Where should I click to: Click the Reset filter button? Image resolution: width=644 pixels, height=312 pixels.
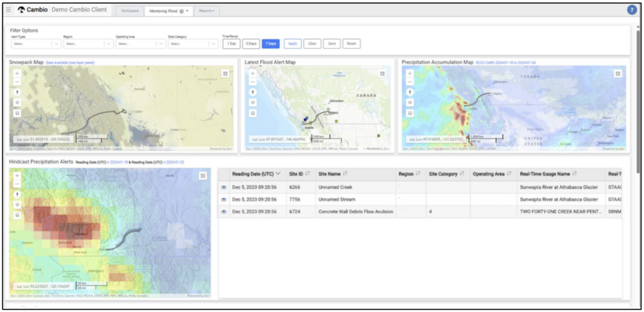tap(352, 43)
